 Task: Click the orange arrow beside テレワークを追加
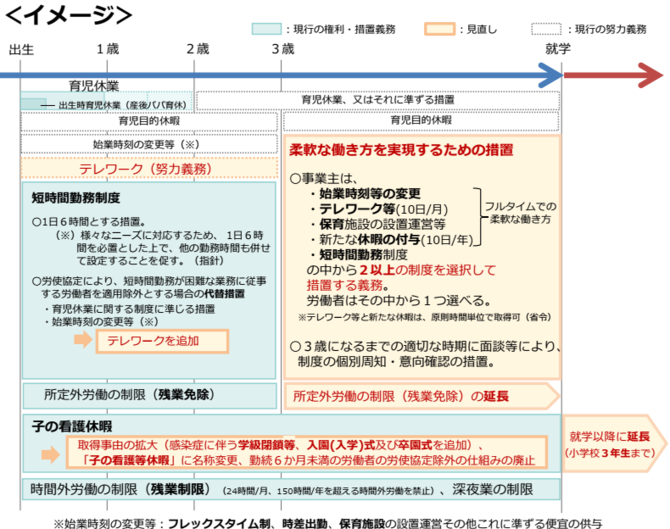pyautogui.click(x=82, y=342)
